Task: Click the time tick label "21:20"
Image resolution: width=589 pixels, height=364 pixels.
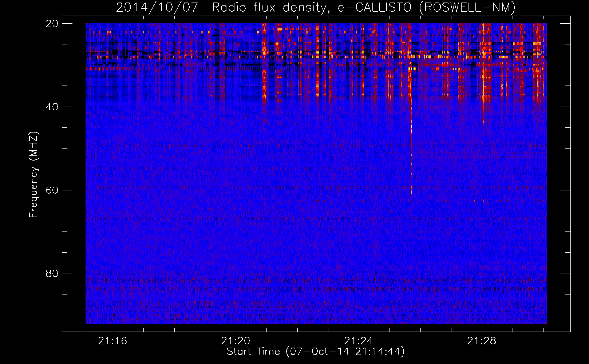Action: tap(236, 341)
